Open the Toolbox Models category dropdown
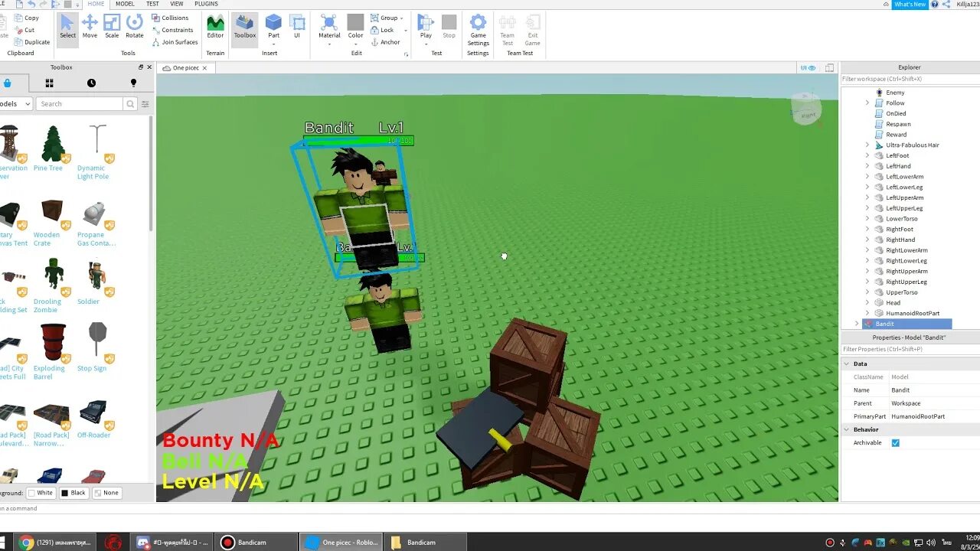The width and height of the screenshot is (980, 551). 15,104
